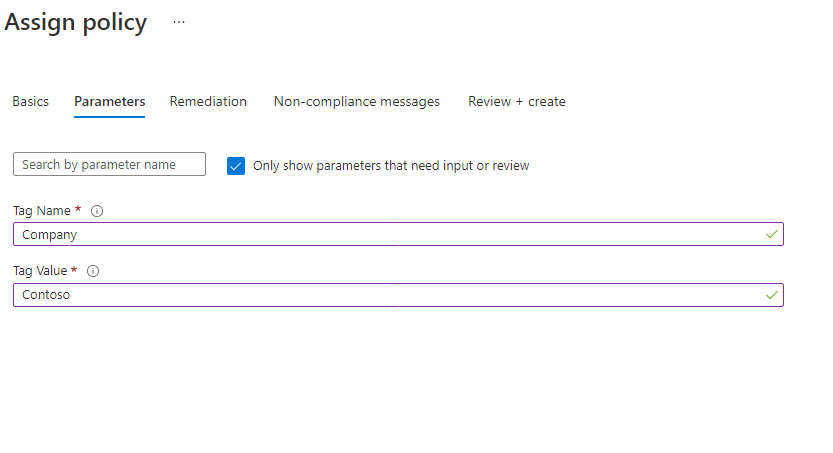Focus the Search by parameter name box

point(109,164)
